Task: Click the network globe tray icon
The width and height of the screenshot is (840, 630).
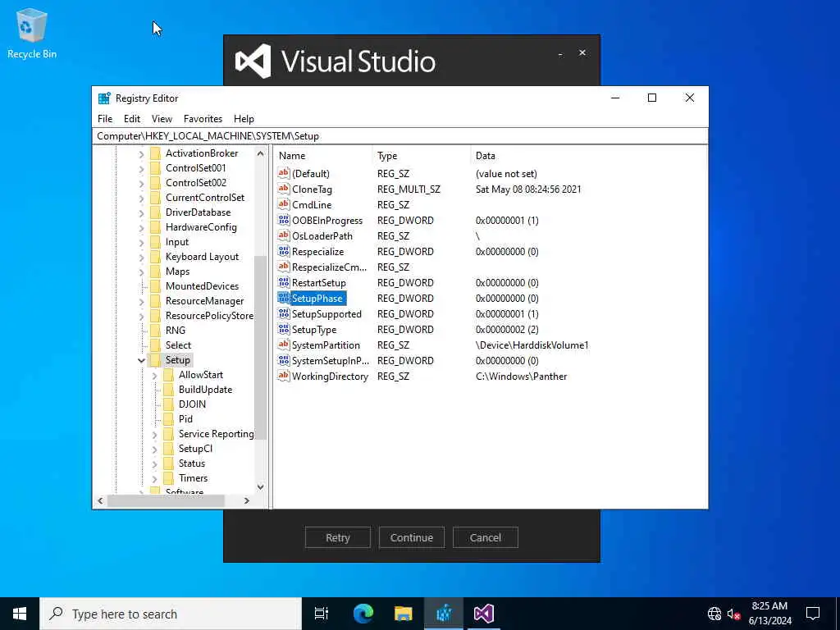Action: click(714, 614)
